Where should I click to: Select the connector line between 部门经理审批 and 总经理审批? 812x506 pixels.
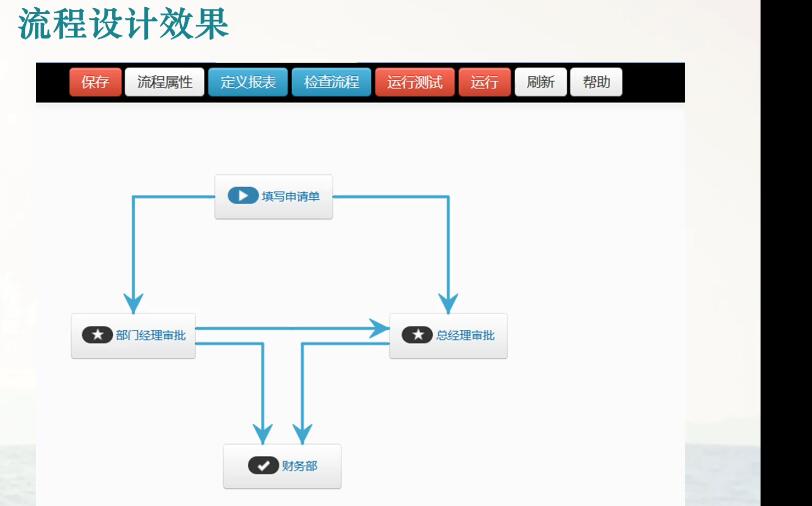click(x=293, y=328)
